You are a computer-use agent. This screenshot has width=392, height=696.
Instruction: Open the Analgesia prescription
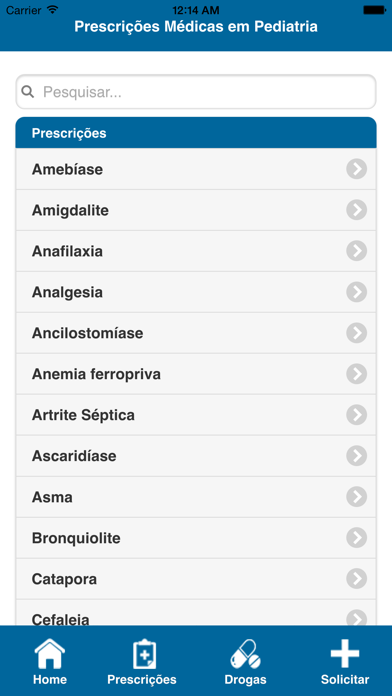(x=196, y=292)
